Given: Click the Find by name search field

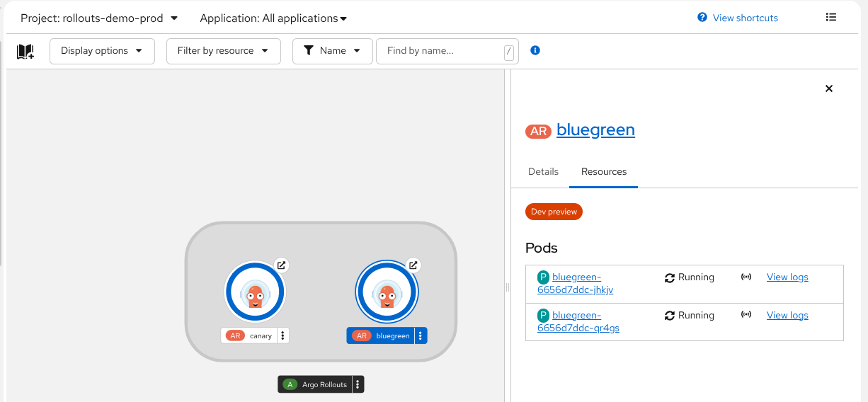Looking at the screenshot, I should pos(439,51).
